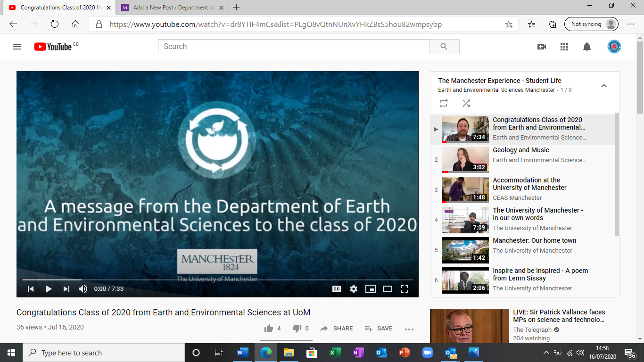
Task: Open the collections icon
Action: pos(553,25)
